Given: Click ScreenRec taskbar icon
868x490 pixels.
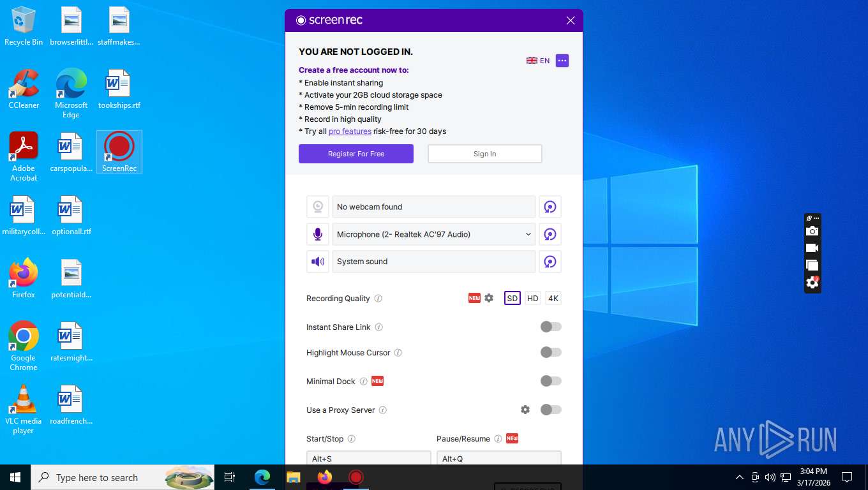Looking at the screenshot, I should point(356,477).
